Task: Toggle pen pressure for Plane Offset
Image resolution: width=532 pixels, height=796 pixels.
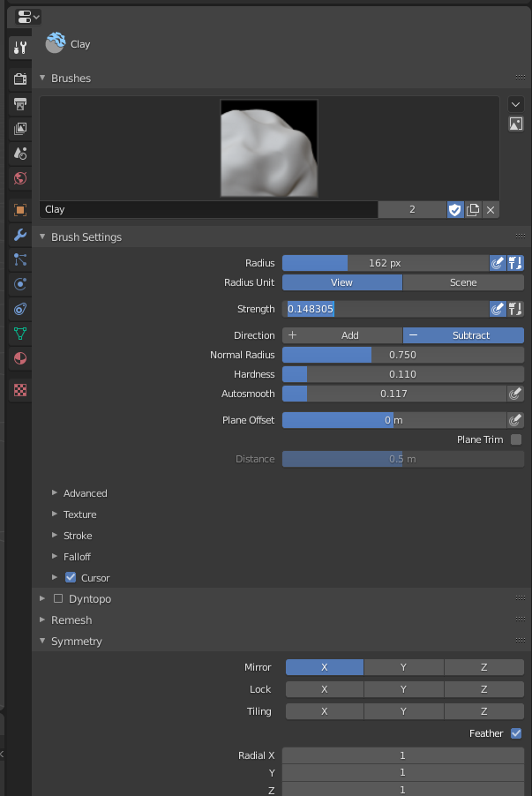Action: (515, 420)
